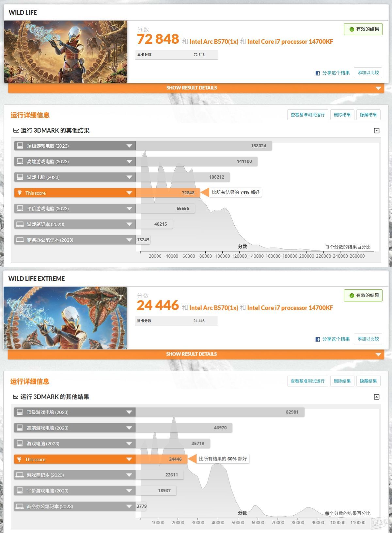Click desktop icon on Wild Life 平价游戏电脑 row
This screenshot has height=533, width=392.
[x=20, y=208]
